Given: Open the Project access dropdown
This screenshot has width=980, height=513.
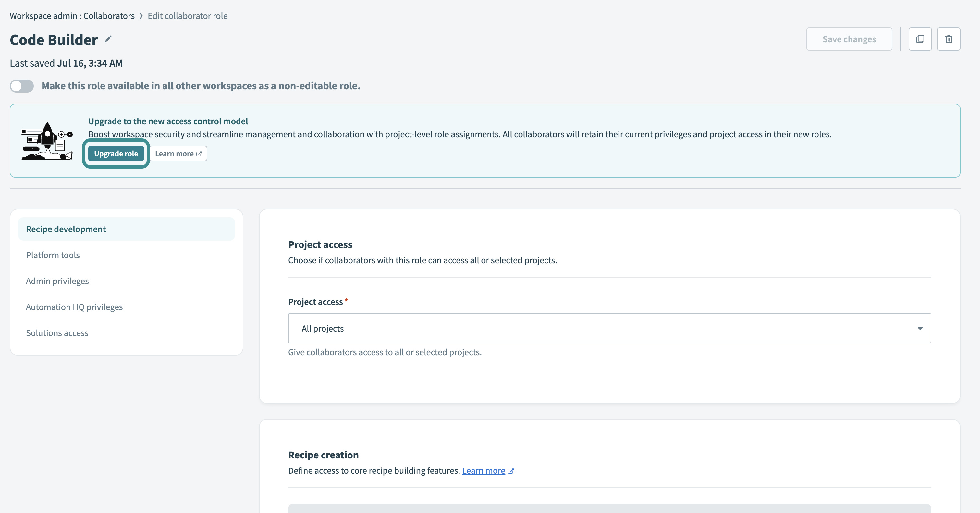Looking at the screenshot, I should (609, 329).
